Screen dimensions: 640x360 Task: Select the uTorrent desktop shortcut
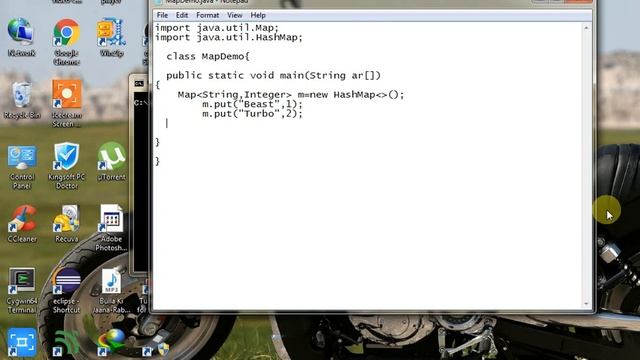tap(111, 162)
